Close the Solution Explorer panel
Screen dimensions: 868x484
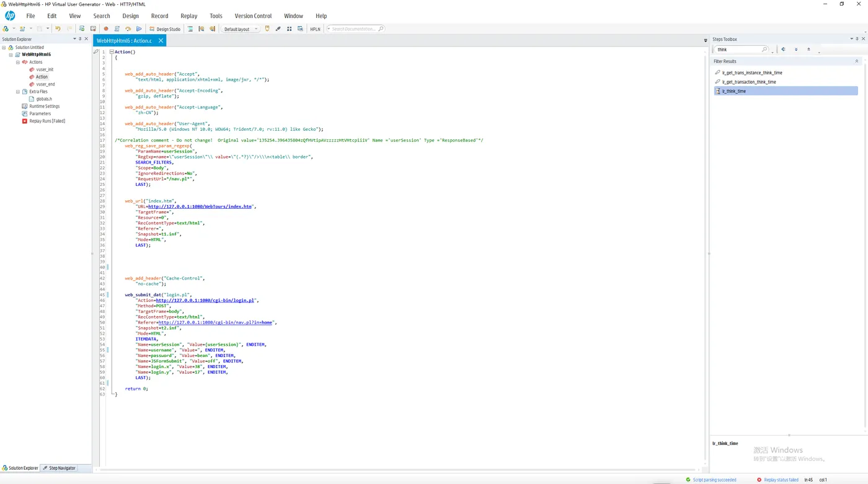coord(87,39)
